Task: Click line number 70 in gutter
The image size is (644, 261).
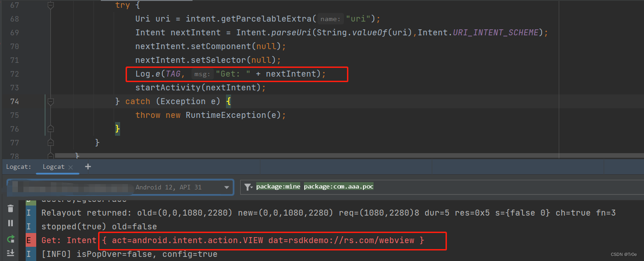Action: pos(14,46)
